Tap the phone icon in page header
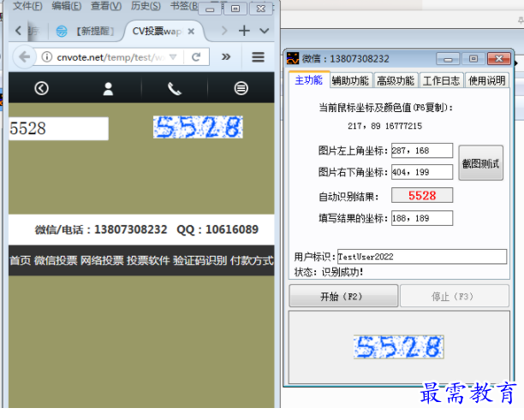524x420 pixels. (x=175, y=89)
